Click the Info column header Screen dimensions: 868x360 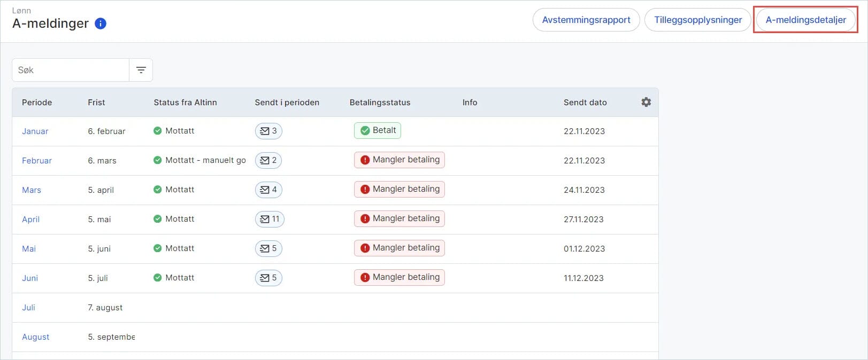click(470, 103)
